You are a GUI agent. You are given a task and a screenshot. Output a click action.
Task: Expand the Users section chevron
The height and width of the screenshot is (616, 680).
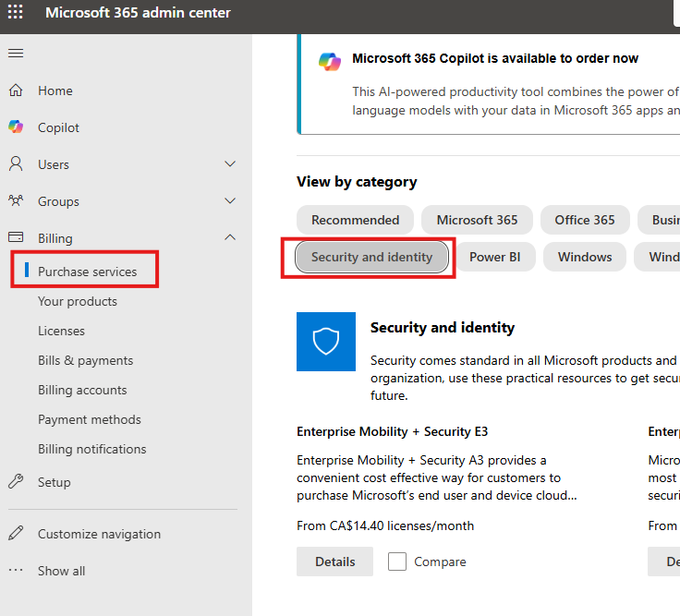point(230,163)
